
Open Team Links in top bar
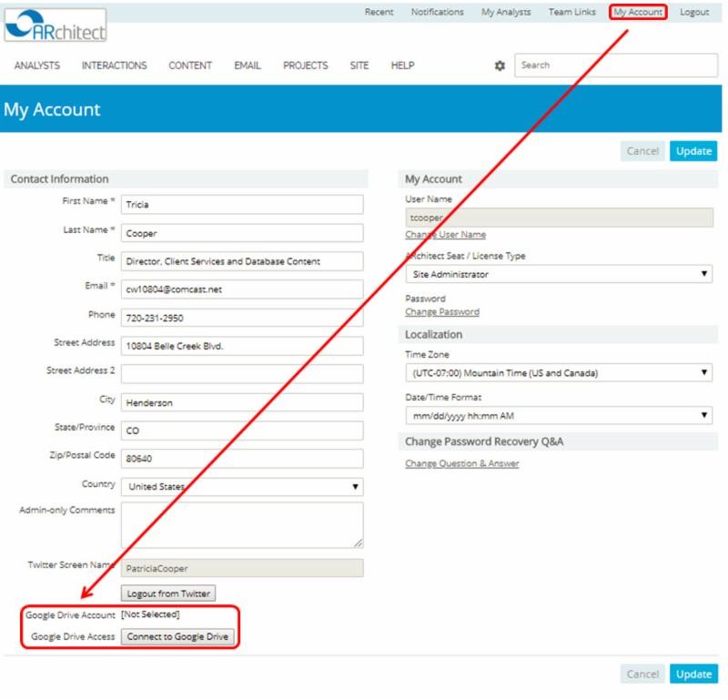click(x=572, y=12)
